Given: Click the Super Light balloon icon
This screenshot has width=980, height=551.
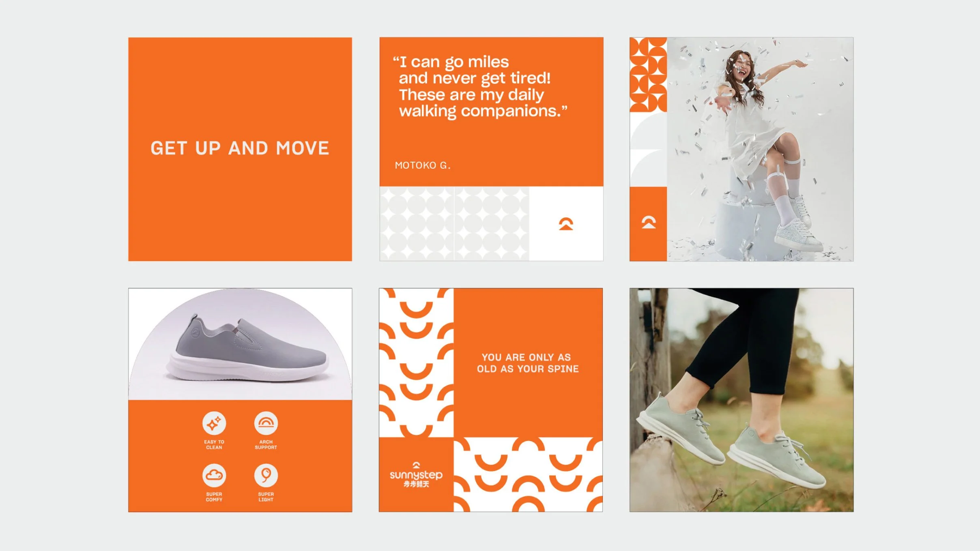Looking at the screenshot, I should [x=266, y=475].
